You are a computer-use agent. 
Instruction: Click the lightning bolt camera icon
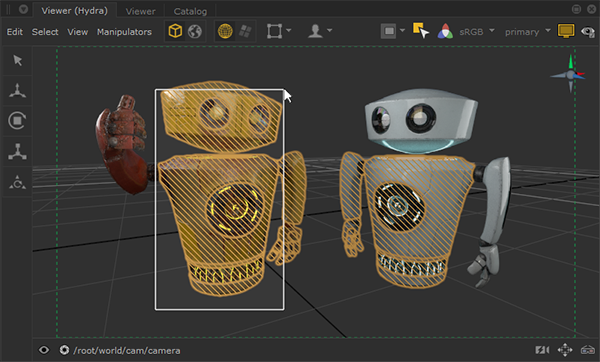point(542,350)
